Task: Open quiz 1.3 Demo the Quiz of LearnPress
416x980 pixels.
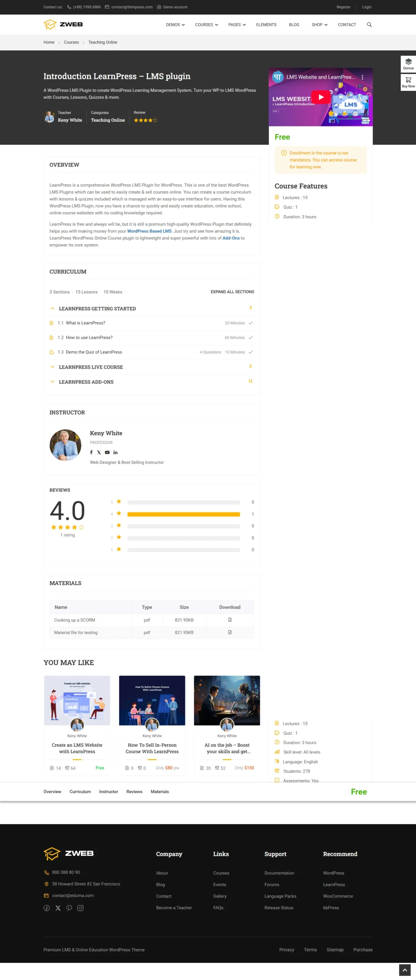Action: pos(94,352)
